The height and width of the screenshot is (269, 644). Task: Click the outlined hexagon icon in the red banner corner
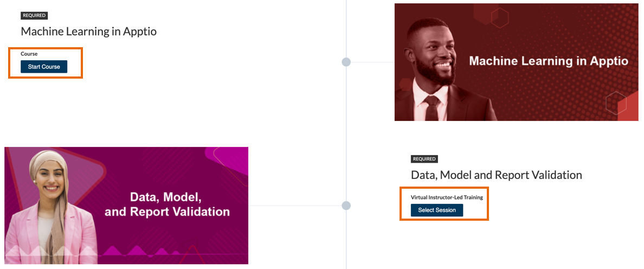click(x=616, y=103)
